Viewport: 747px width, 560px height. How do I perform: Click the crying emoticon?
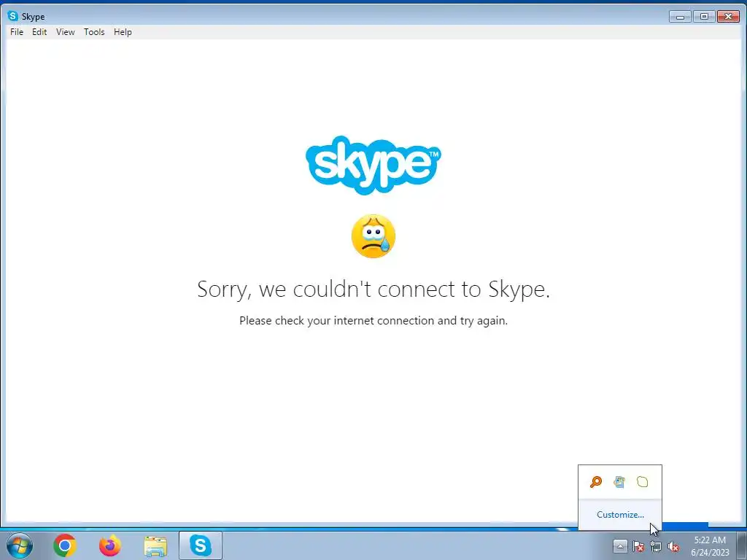click(373, 236)
